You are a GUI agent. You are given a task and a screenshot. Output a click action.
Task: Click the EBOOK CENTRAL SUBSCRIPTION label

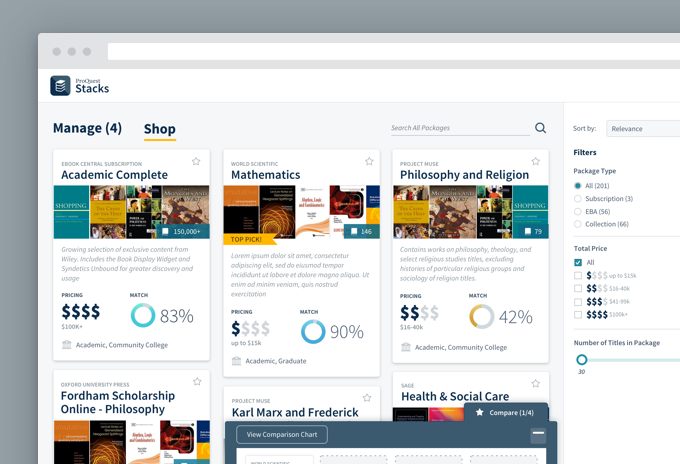pyautogui.click(x=101, y=164)
